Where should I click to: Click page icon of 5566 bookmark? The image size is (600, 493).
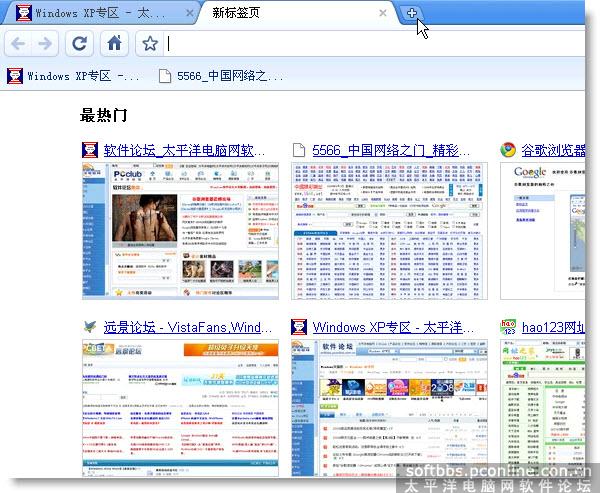click(x=165, y=76)
